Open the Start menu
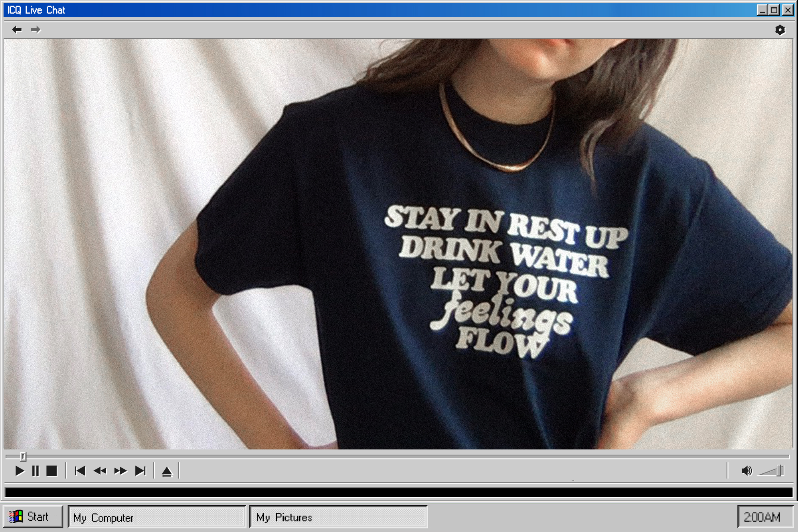This screenshot has height=532, width=798. 33,516
